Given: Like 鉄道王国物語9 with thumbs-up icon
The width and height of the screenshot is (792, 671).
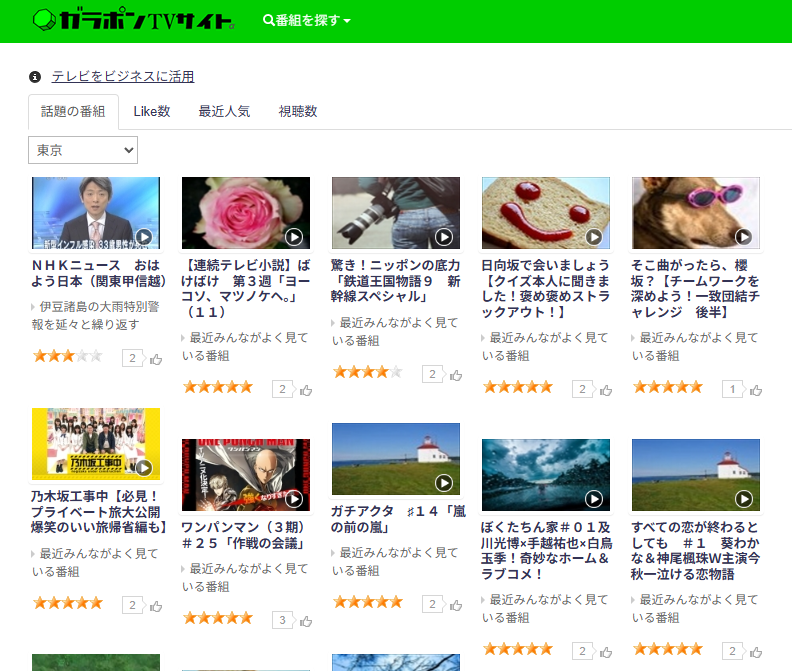Looking at the screenshot, I should 456,375.
